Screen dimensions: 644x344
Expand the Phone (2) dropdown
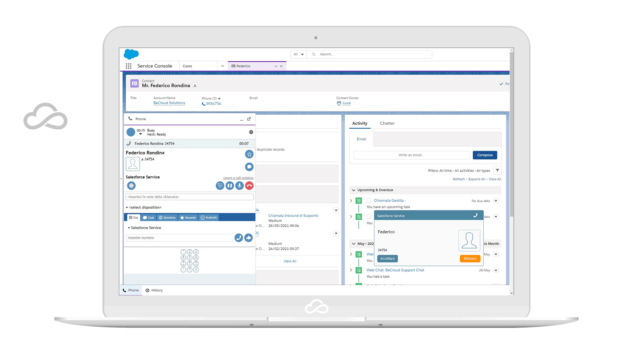click(x=219, y=99)
